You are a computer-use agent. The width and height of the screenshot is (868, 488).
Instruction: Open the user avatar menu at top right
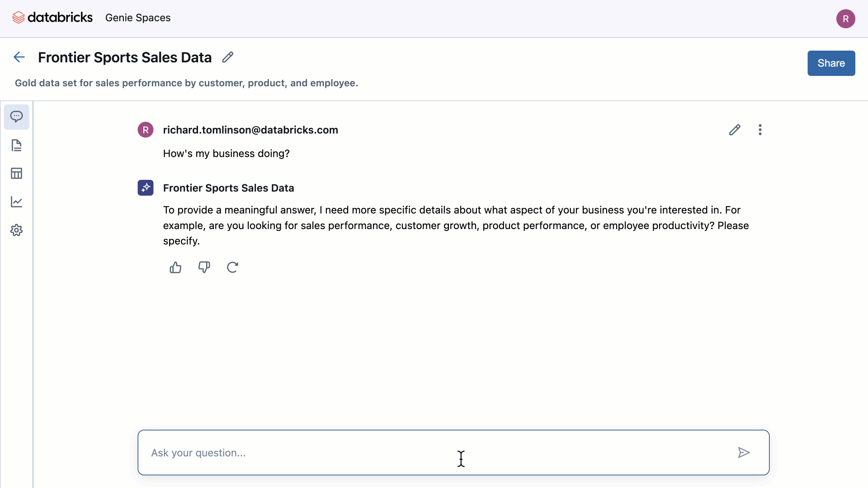coord(845,19)
